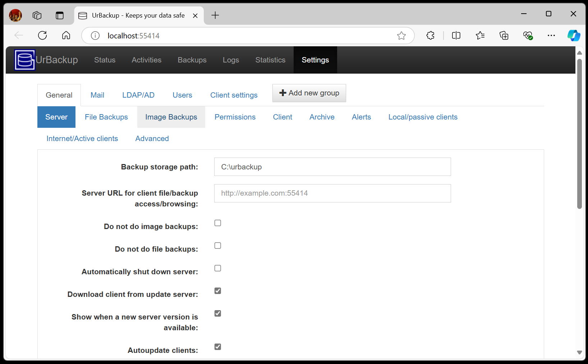Viewport: 588px width, 364px height.
Task: Open the Copilot sidebar icon
Action: tap(574, 36)
